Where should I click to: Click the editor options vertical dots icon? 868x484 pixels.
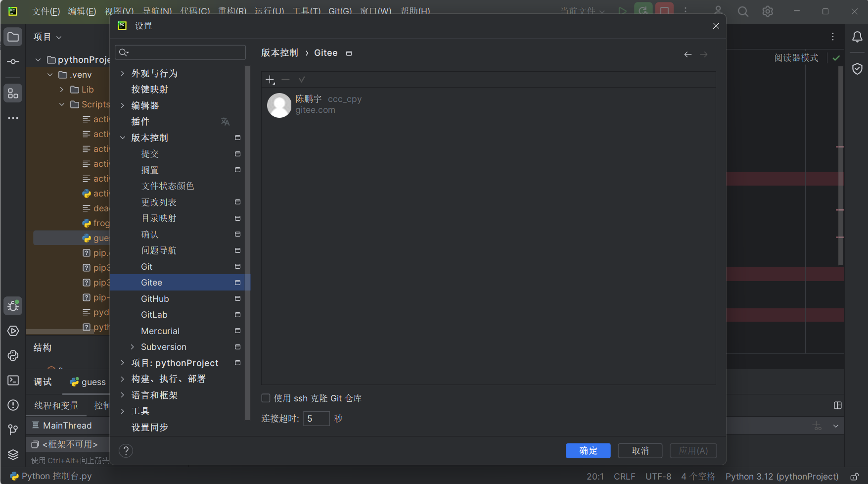(x=833, y=37)
